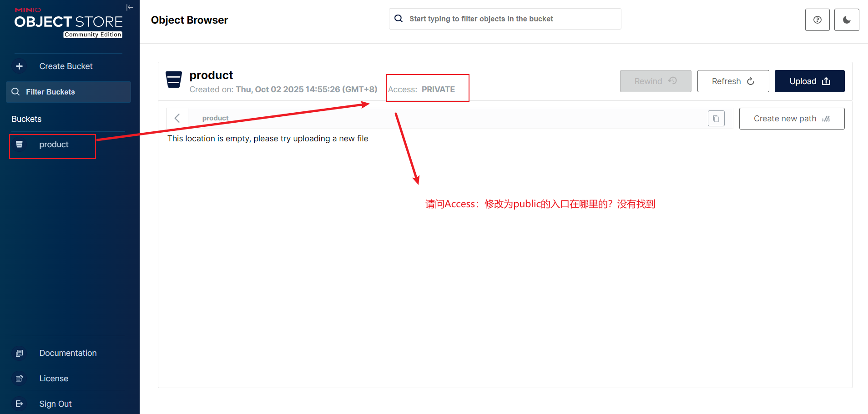This screenshot has width=868, height=414.
Task: Click the large product bucket icon
Action: click(174, 80)
